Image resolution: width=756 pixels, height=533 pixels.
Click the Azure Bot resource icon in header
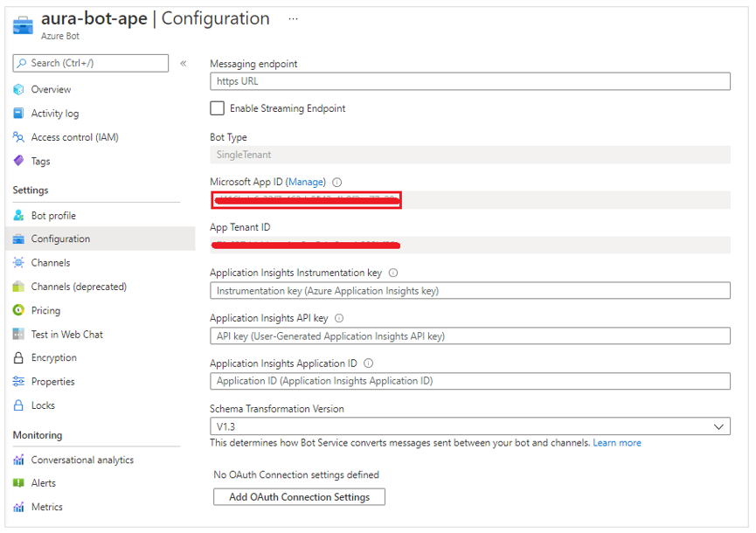(x=23, y=25)
